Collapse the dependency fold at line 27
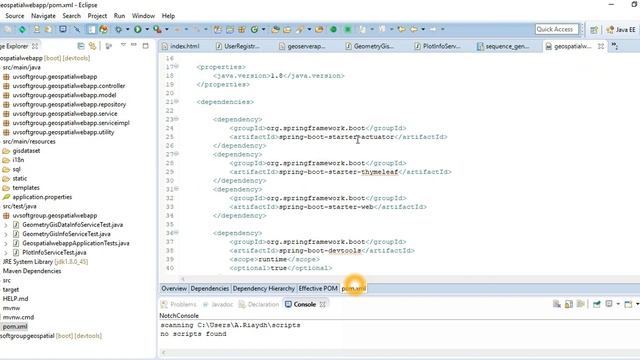Image resolution: width=640 pixels, height=360 pixels. [x=177, y=154]
